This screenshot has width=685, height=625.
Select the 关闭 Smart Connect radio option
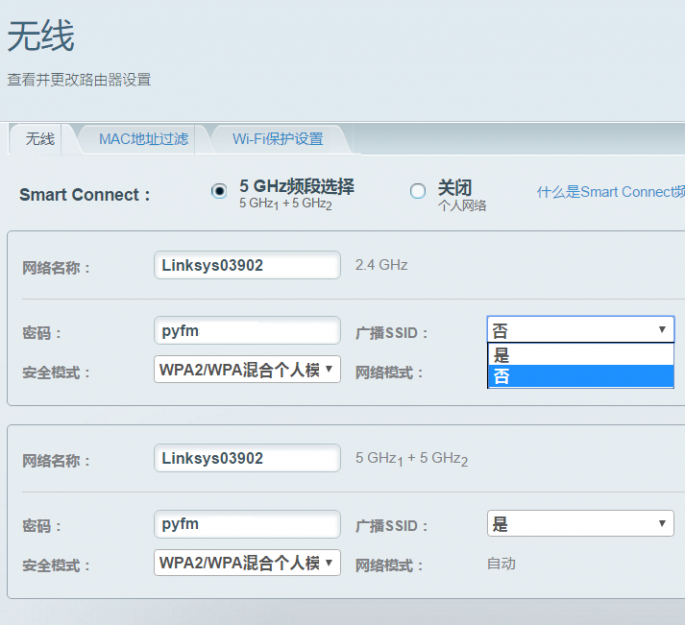pyautogui.click(x=418, y=191)
